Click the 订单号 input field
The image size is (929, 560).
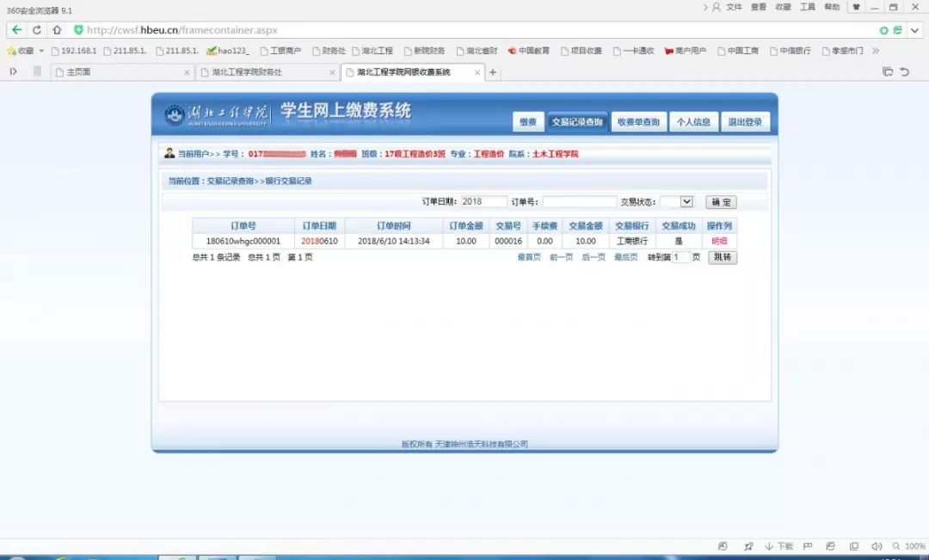click(580, 201)
